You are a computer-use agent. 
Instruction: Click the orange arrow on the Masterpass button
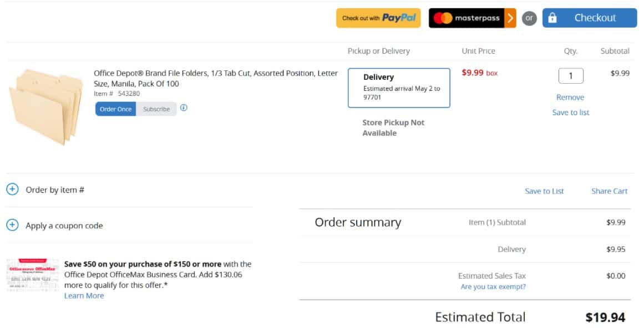510,18
